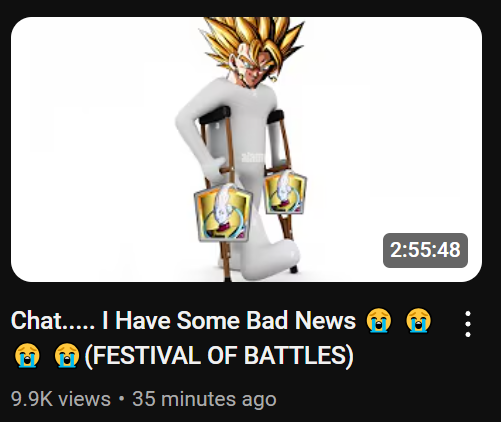Click the first crying emoji after News

tap(378, 321)
